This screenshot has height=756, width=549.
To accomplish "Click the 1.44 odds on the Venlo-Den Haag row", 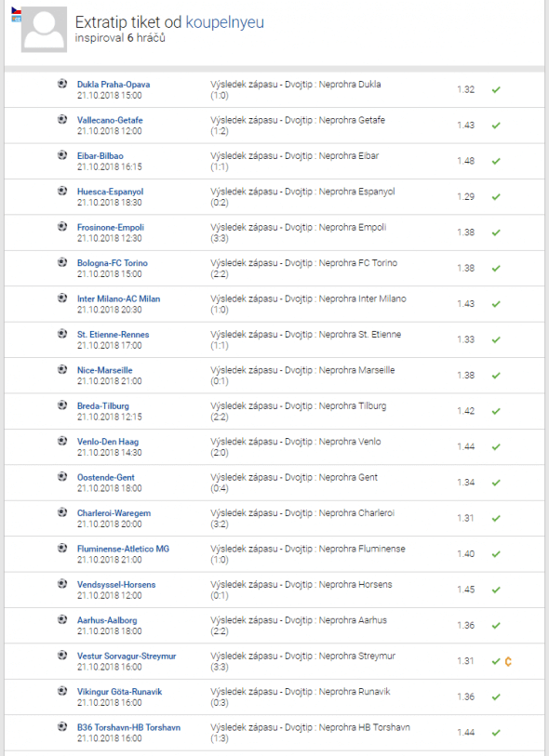I will pos(466,447).
